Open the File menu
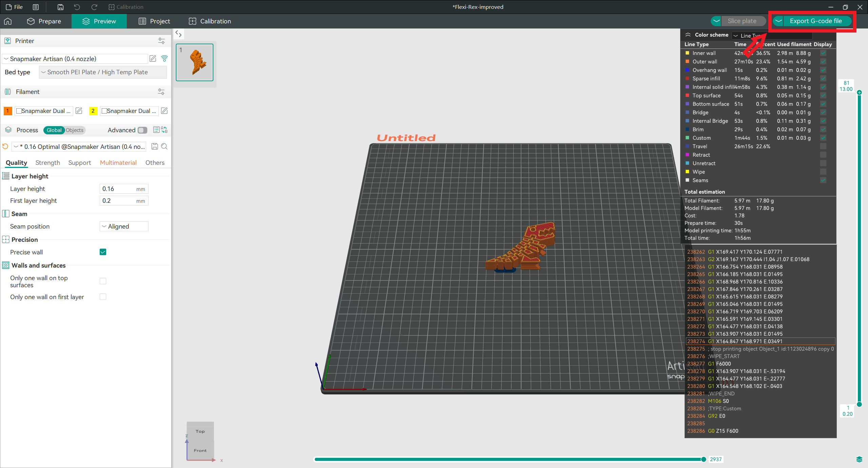Image resolution: width=868 pixels, height=468 pixels. pyautogui.click(x=15, y=7)
